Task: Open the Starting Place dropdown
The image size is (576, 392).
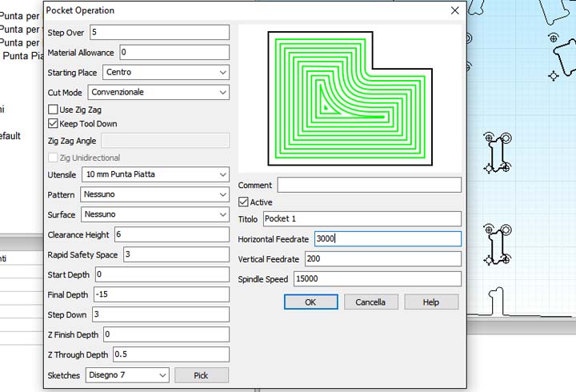Action: (x=166, y=72)
